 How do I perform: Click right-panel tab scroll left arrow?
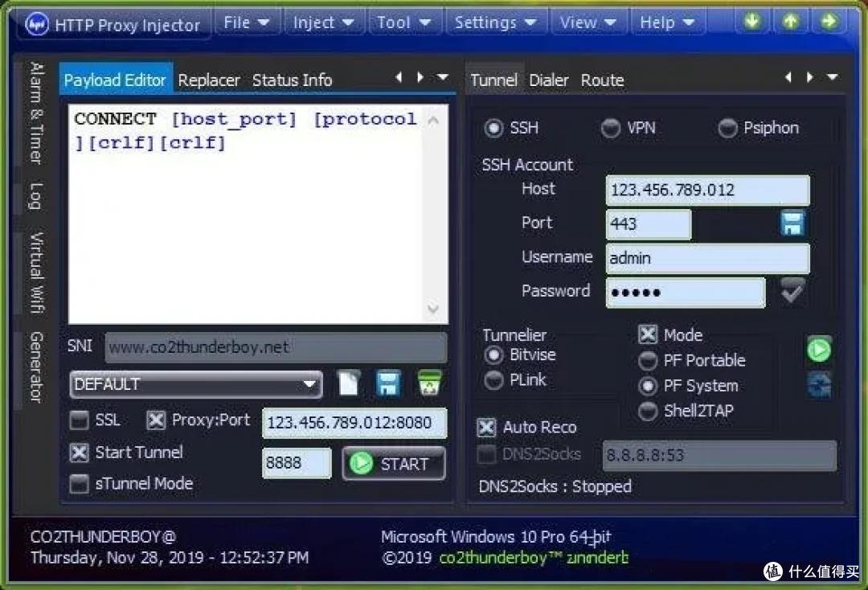[788, 77]
